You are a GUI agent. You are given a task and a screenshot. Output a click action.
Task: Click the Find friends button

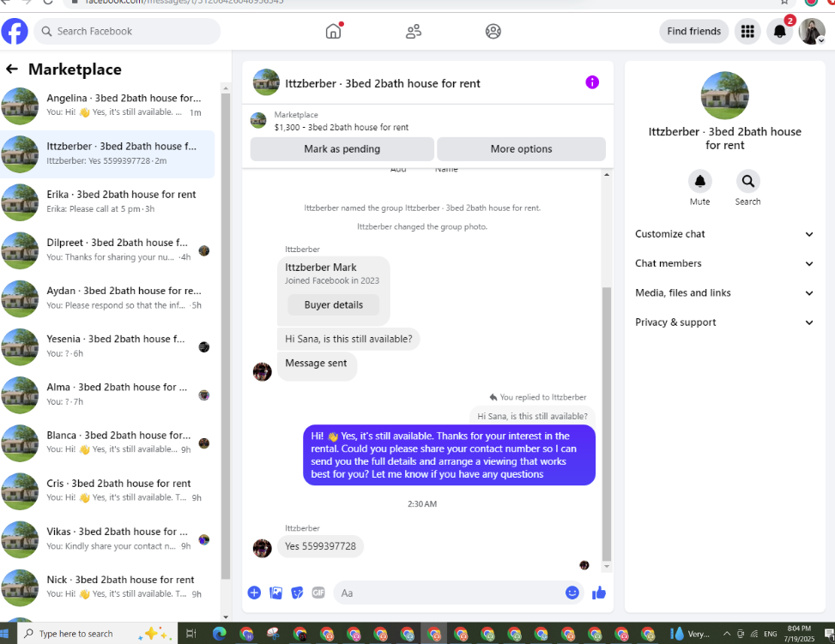pos(694,32)
